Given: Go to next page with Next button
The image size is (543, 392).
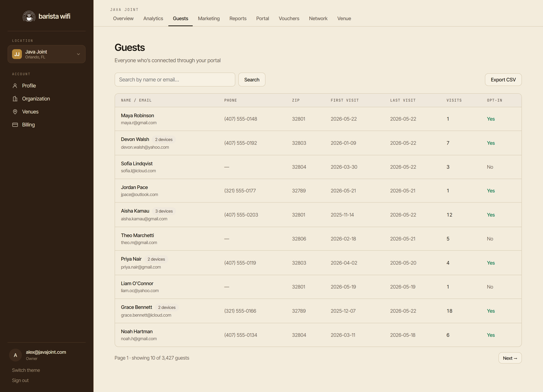Looking at the screenshot, I should coord(510,358).
